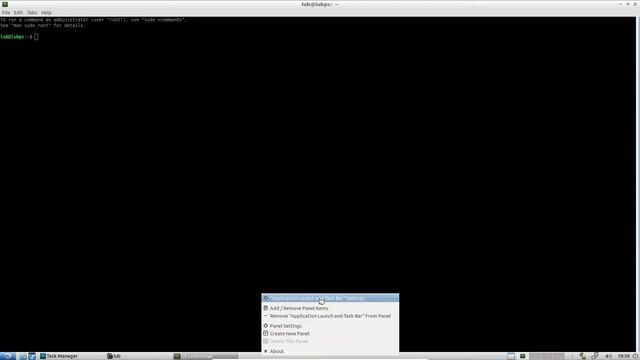
Task: Click the terminal icon in the title bar
Action: pos(4,4)
